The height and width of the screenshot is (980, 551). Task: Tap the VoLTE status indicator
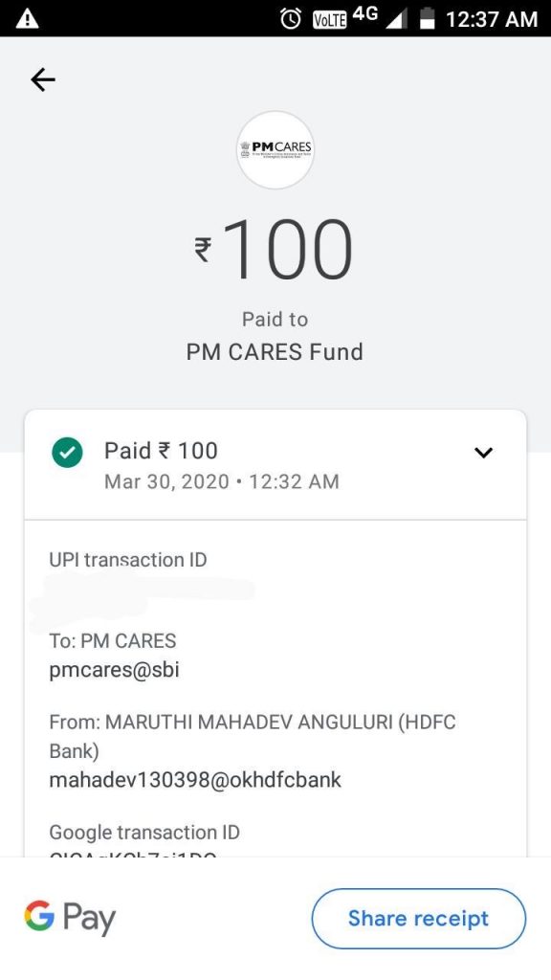(x=329, y=20)
